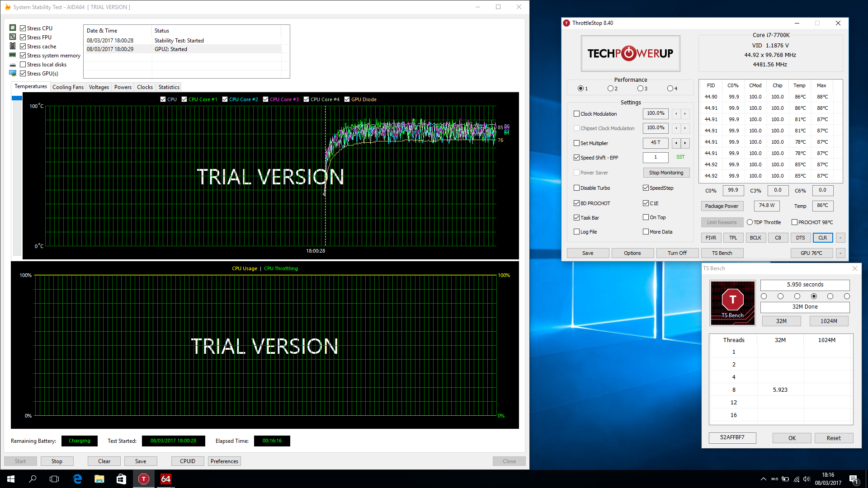Open taskbar search magnifier
The image size is (868, 488).
pyautogui.click(x=33, y=479)
